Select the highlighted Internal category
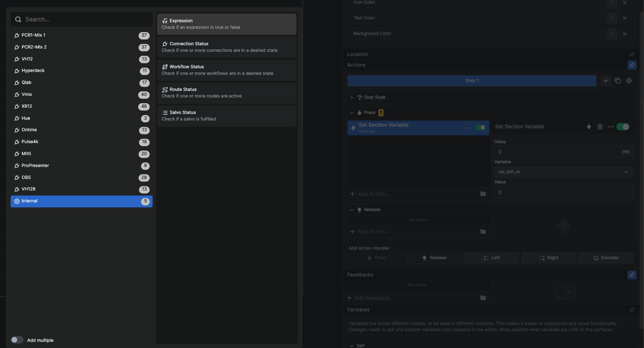 pos(81,201)
